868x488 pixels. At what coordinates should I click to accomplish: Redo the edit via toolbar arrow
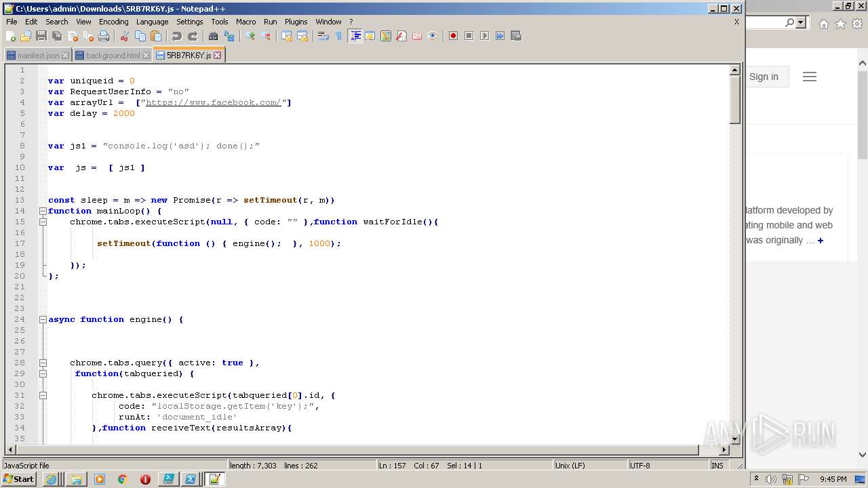click(x=193, y=36)
